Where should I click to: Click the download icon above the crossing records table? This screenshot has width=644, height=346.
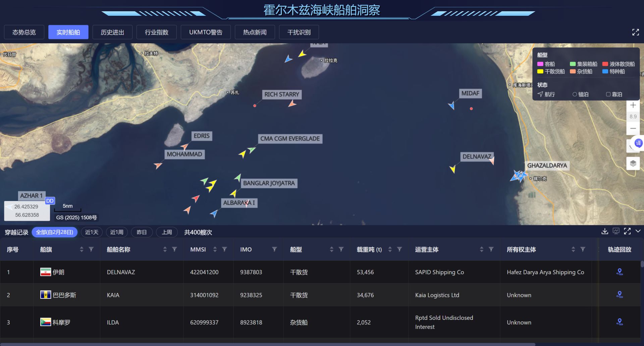pos(605,232)
